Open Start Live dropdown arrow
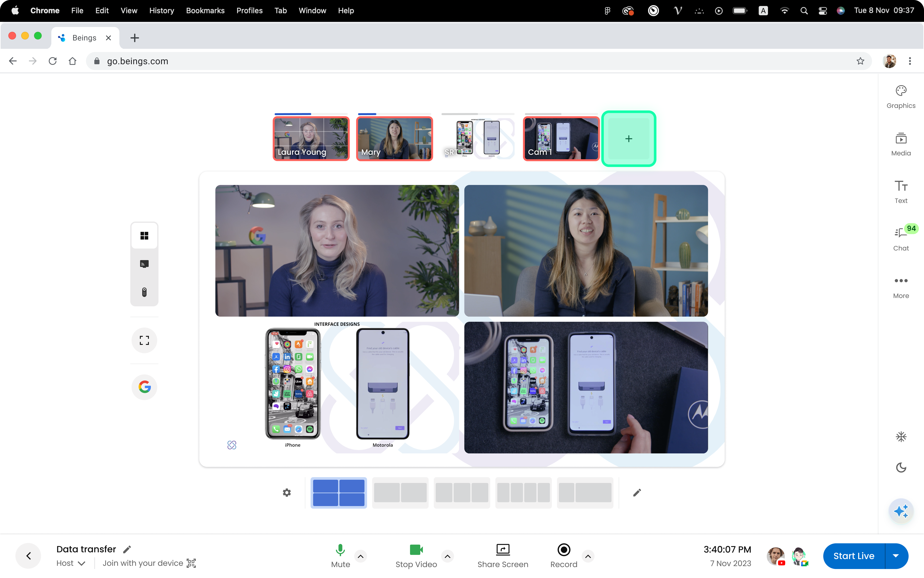 coord(896,556)
